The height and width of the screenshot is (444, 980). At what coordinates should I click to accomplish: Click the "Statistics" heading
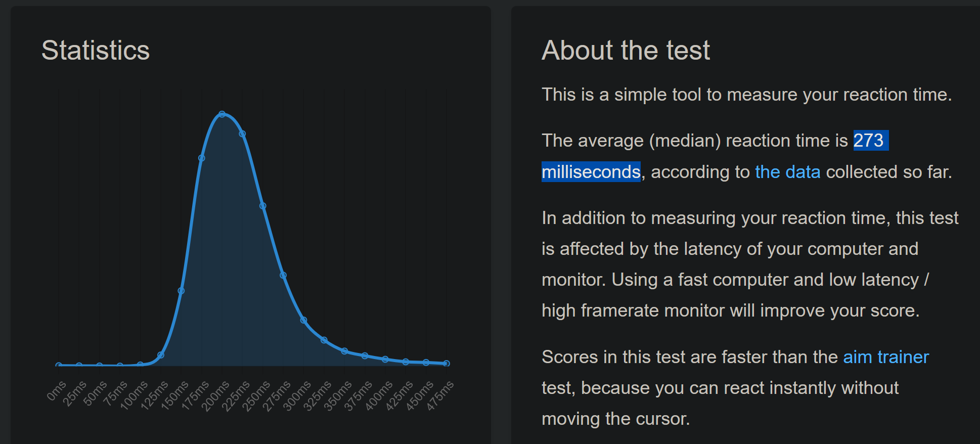pyautogui.click(x=96, y=50)
